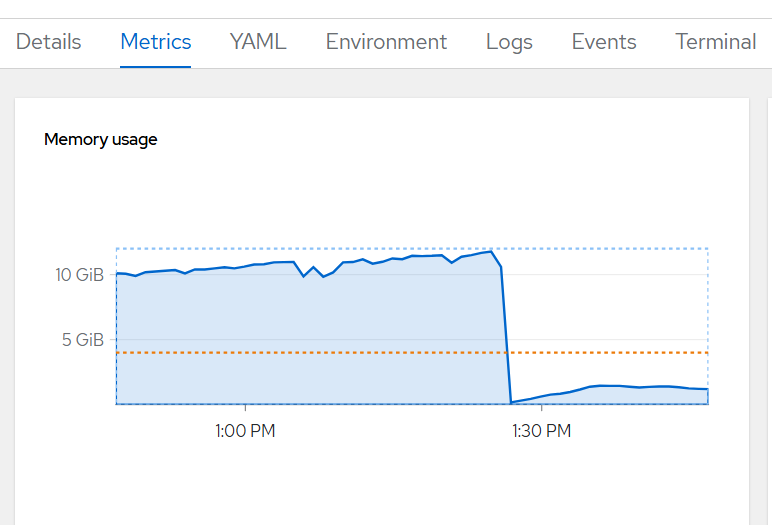Click the Memory usage chart title

tap(100, 140)
